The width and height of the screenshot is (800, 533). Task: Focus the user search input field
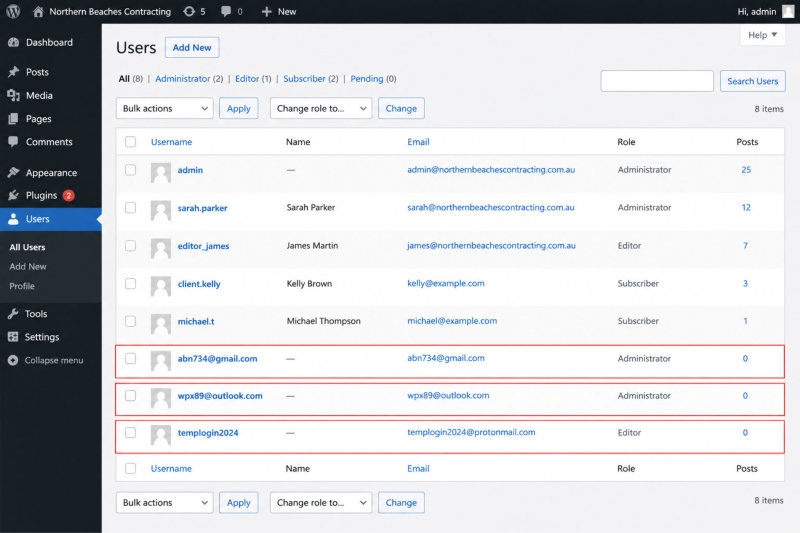[657, 81]
